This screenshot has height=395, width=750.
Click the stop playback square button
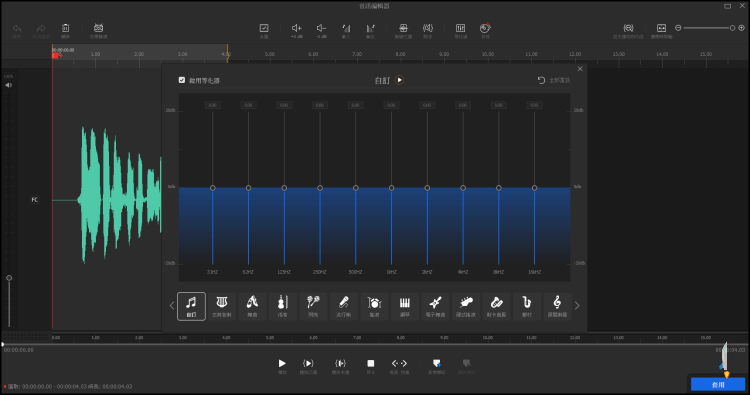point(371,363)
